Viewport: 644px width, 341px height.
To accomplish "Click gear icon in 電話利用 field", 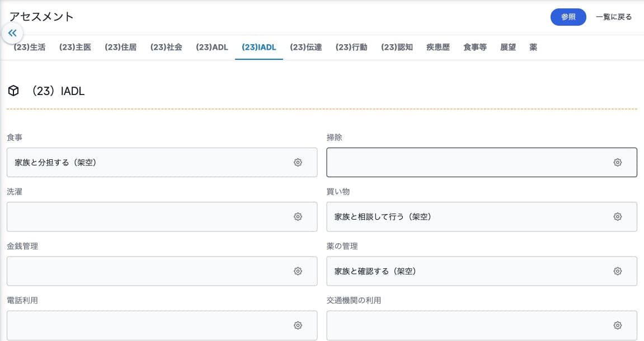I will [298, 325].
